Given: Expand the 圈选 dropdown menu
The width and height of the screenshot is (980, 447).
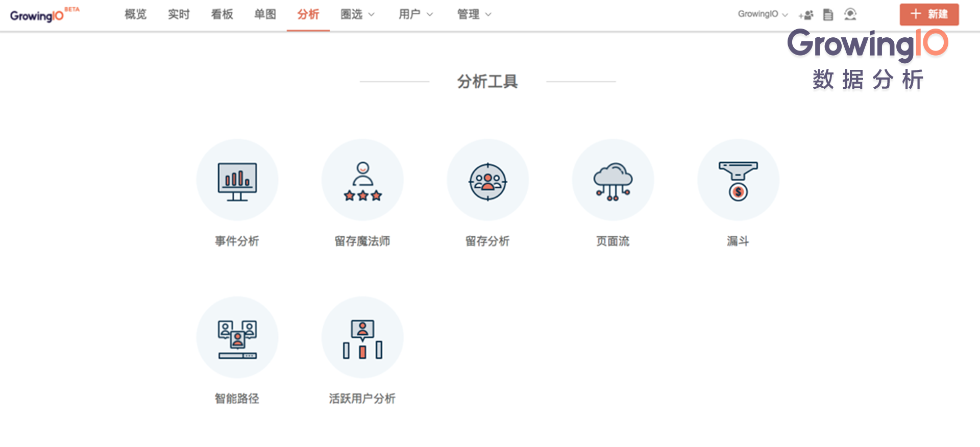Looking at the screenshot, I should (357, 14).
